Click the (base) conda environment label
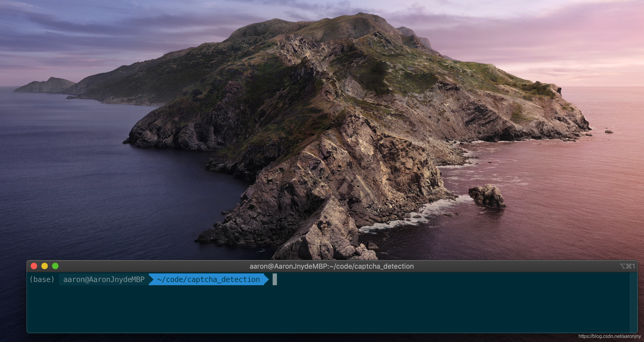 point(42,280)
